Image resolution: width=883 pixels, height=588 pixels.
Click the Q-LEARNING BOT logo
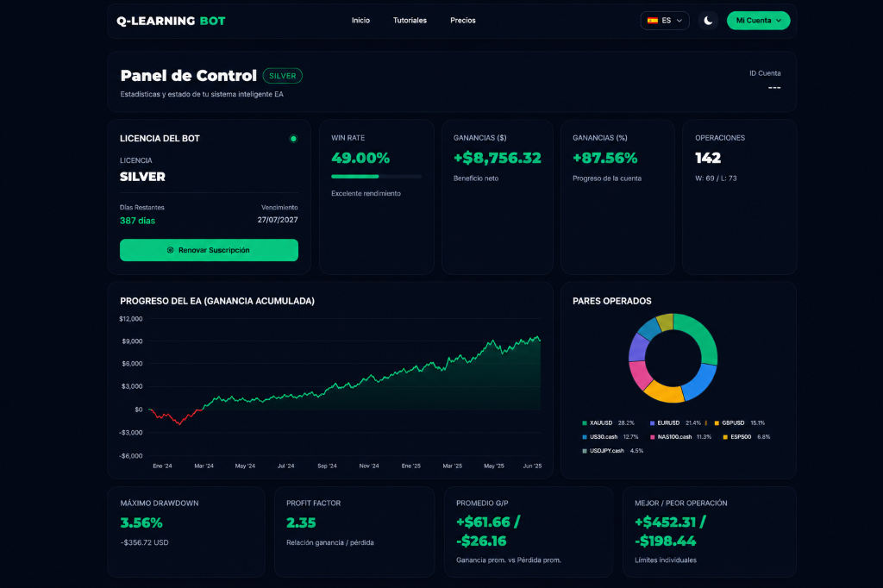tap(171, 21)
